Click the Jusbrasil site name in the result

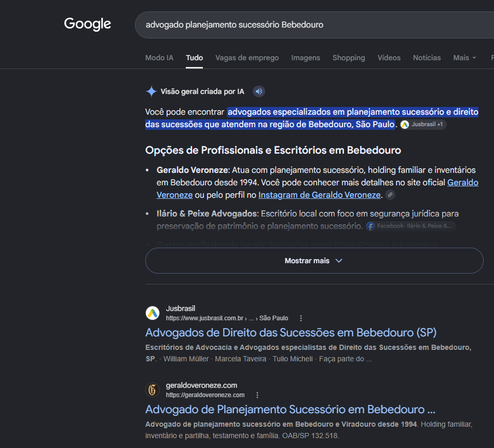pos(181,308)
